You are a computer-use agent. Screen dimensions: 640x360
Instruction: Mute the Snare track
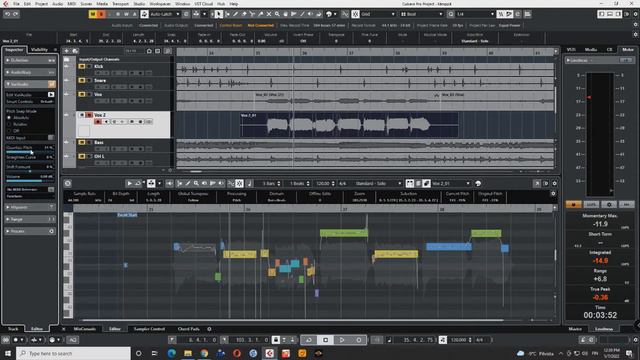(x=82, y=80)
